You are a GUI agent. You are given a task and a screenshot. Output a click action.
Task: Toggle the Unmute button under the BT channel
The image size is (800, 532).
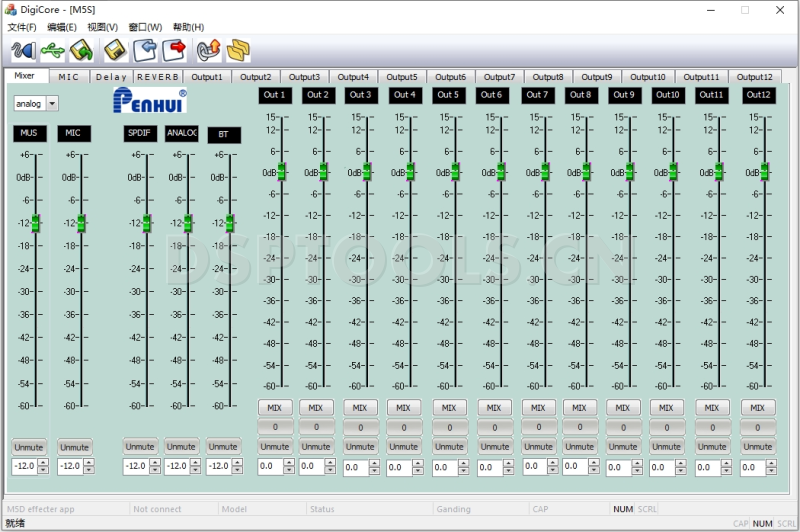223,447
